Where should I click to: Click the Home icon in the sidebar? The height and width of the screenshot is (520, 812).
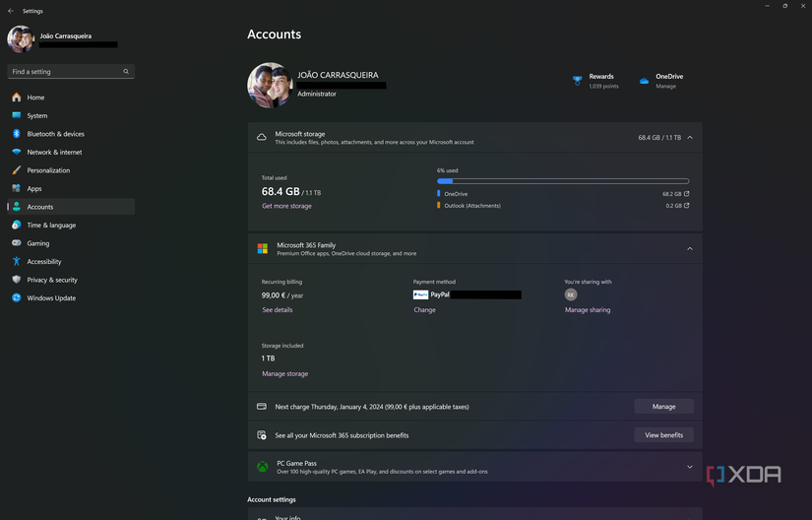point(17,97)
